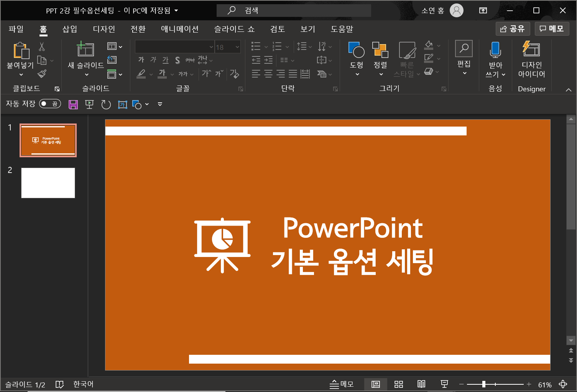The width and height of the screenshot is (577, 392).
Task: Switch to the 삽입 tab
Action: pyautogui.click(x=70, y=29)
